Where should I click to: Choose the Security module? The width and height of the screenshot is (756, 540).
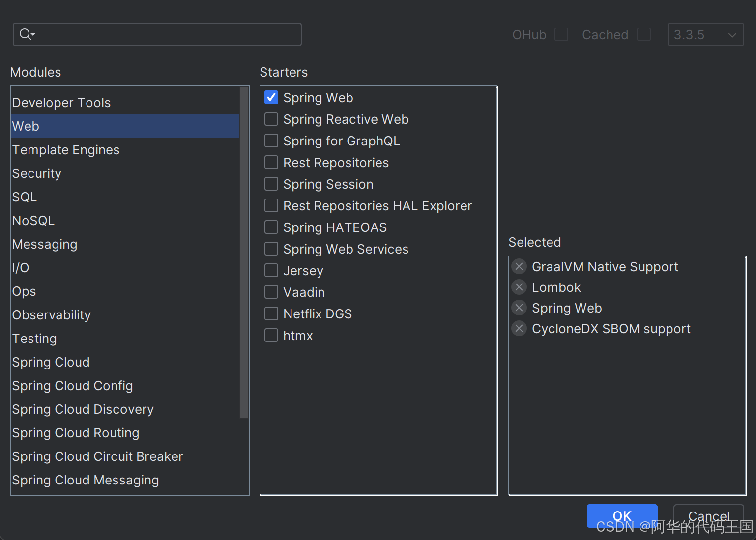pyautogui.click(x=125, y=173)
